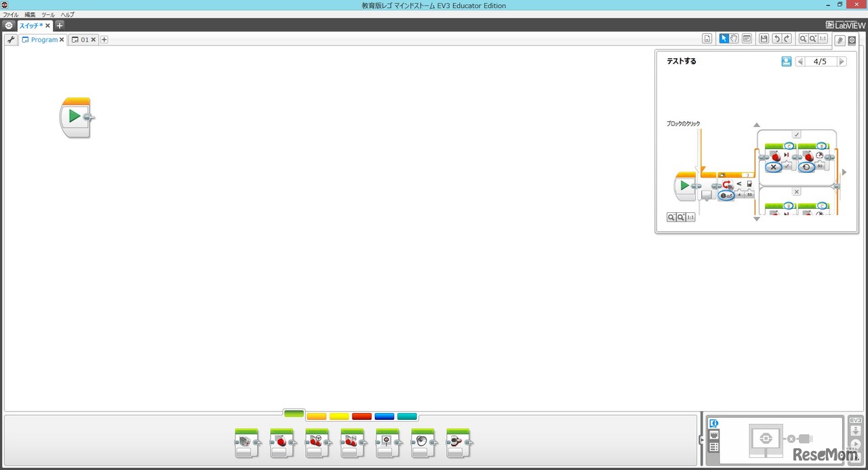Screen dimensions: 868x470
Task: Select the yellow Sensor palette tab
Action: [339, 416]
